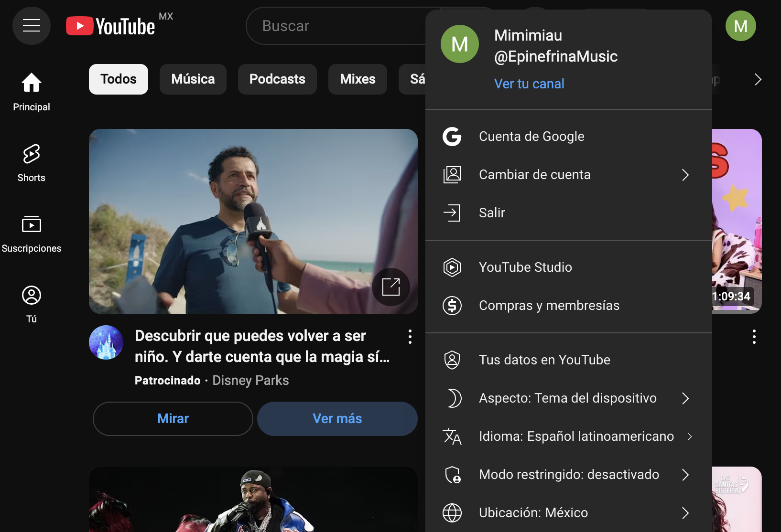Click the green M avatar in top bar
The height and width of the screenshot is (532, 781).
point(740,26)
